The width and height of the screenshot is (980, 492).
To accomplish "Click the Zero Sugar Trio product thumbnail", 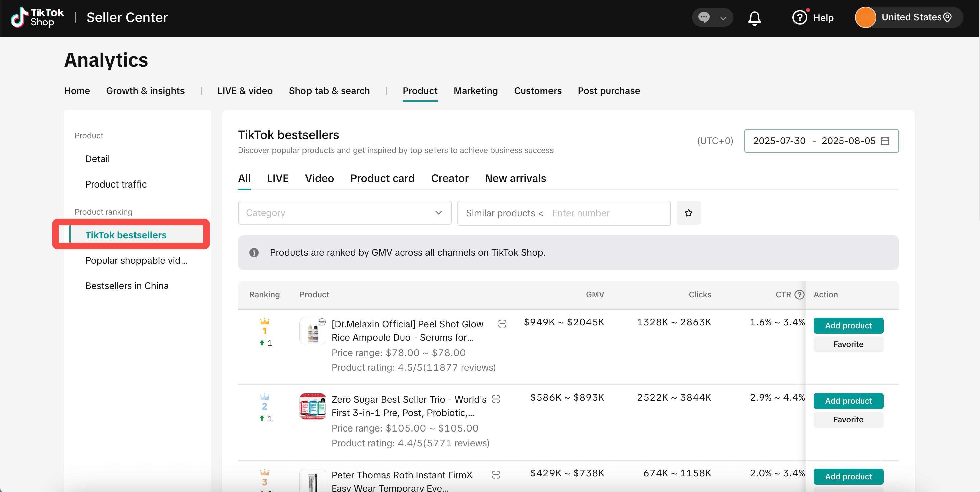I will (312, 406).
